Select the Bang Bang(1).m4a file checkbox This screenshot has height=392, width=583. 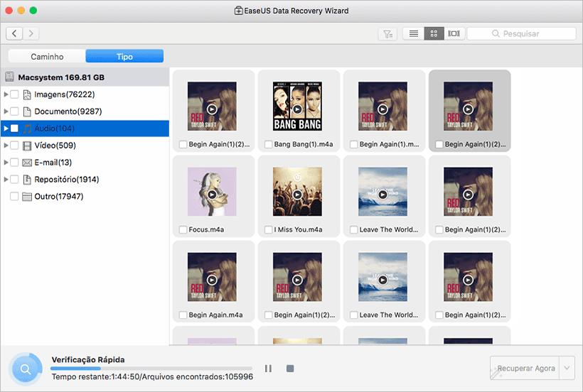tap(269, 144)
